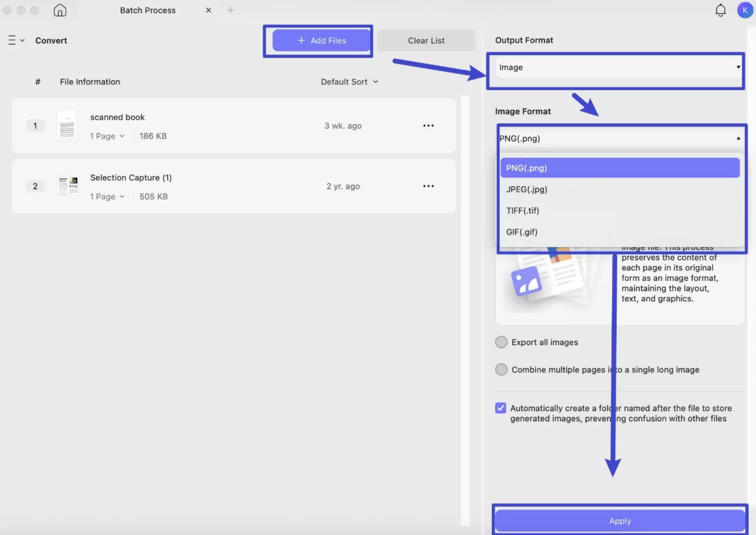Click the user avatar K
Screen dimensions: 756x535
(745, 10)
